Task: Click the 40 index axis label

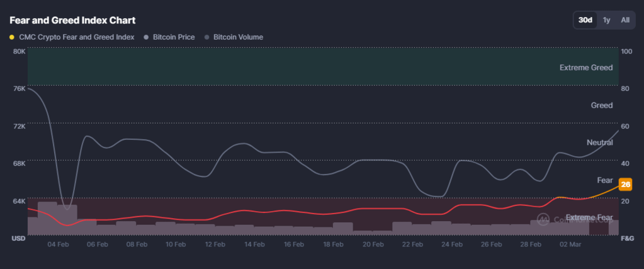Action: (x=625, y=163)
